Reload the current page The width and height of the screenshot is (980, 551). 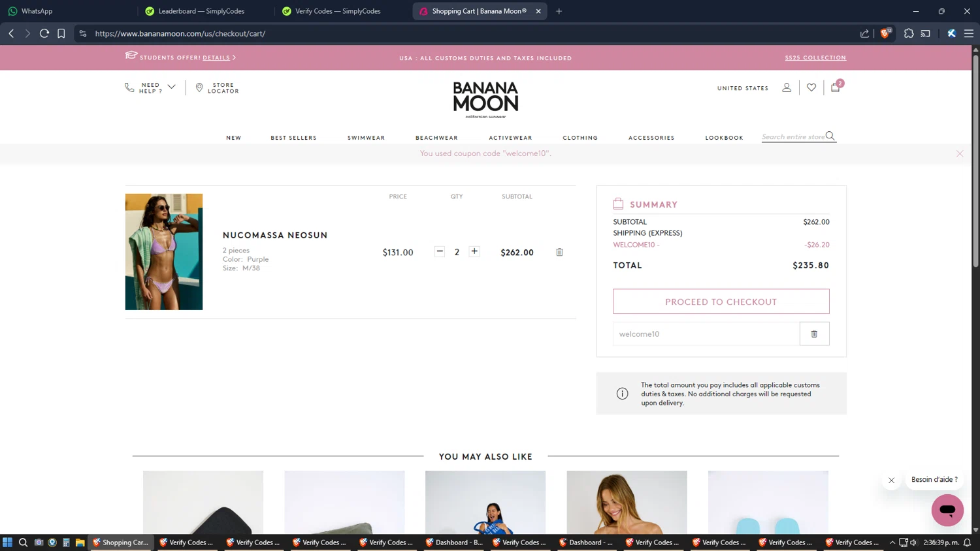pos(44,33)
